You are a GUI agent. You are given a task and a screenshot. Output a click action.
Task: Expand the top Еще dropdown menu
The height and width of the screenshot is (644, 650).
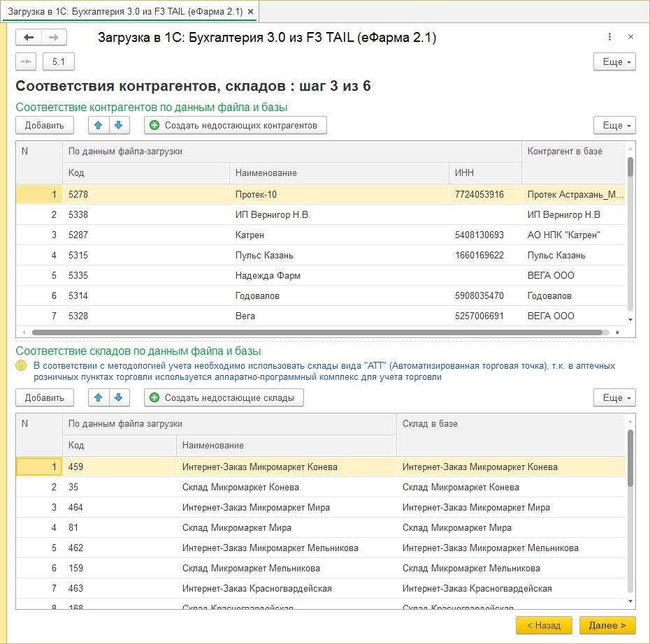pos(614,62)
